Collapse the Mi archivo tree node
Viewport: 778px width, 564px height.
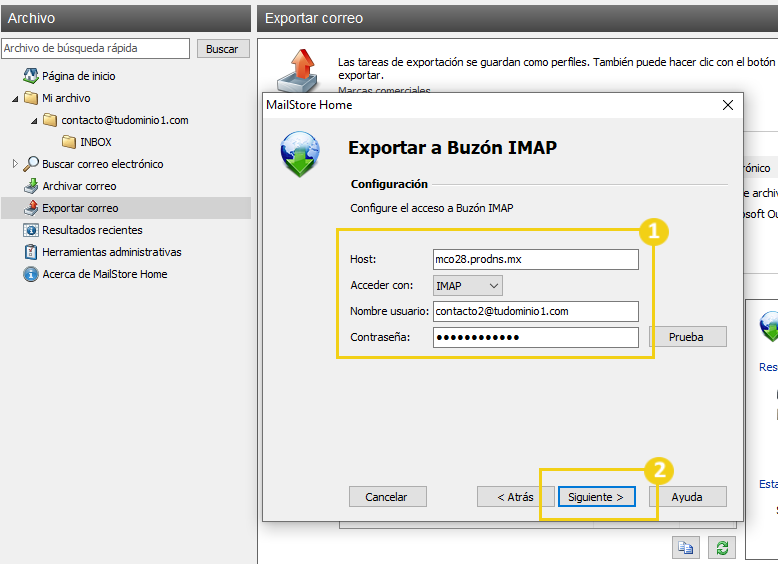tap(15, 99)
